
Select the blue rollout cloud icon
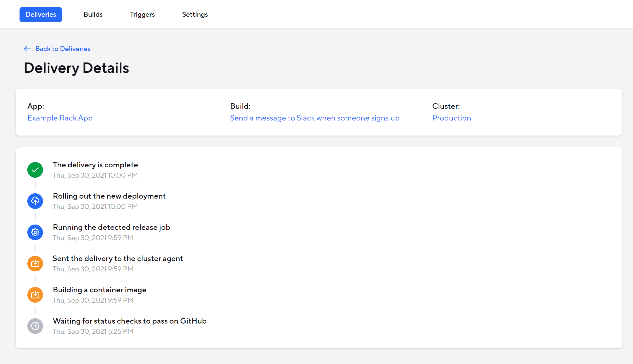tap(35, 201)
